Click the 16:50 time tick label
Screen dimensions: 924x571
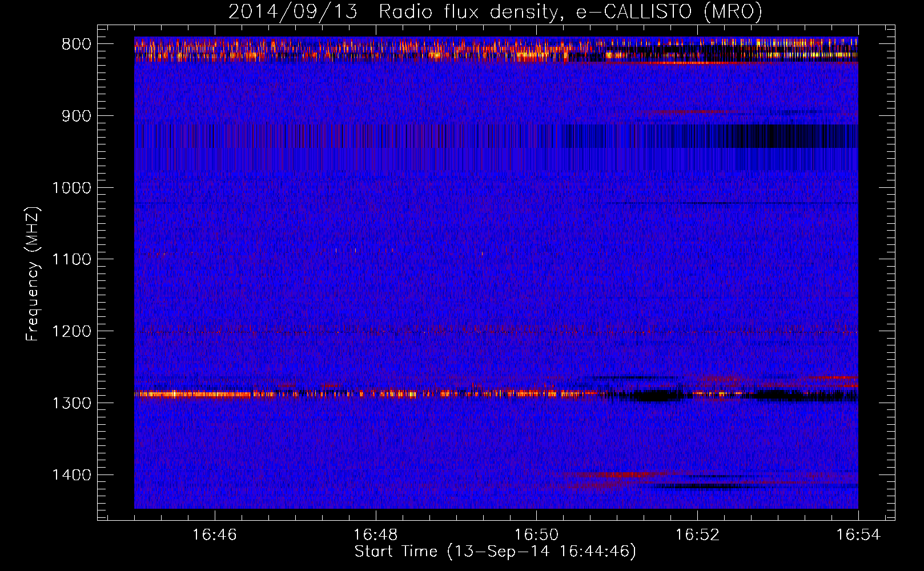(537, 535)
